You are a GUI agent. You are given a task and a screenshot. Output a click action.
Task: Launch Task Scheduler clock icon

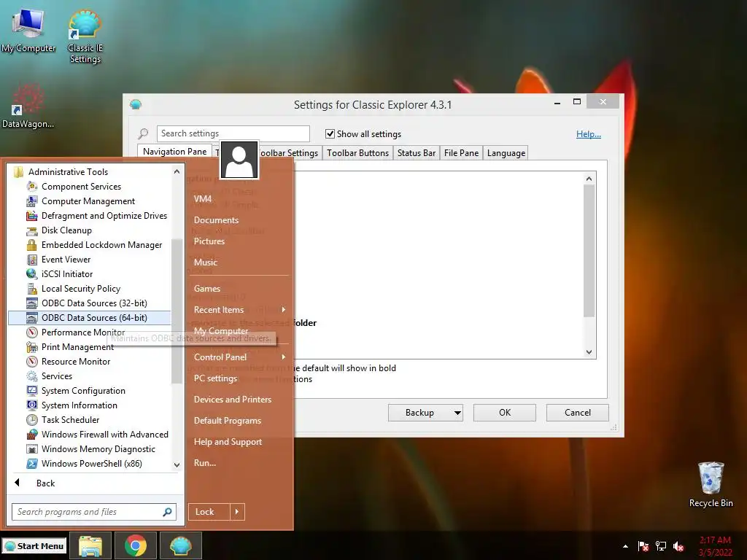pos(32,420)
